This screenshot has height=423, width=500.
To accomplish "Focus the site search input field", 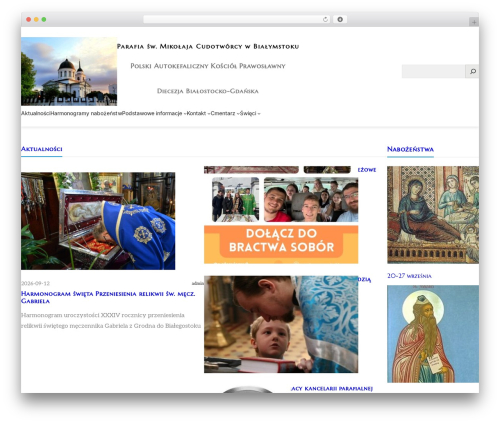I will tap(433, 71).
